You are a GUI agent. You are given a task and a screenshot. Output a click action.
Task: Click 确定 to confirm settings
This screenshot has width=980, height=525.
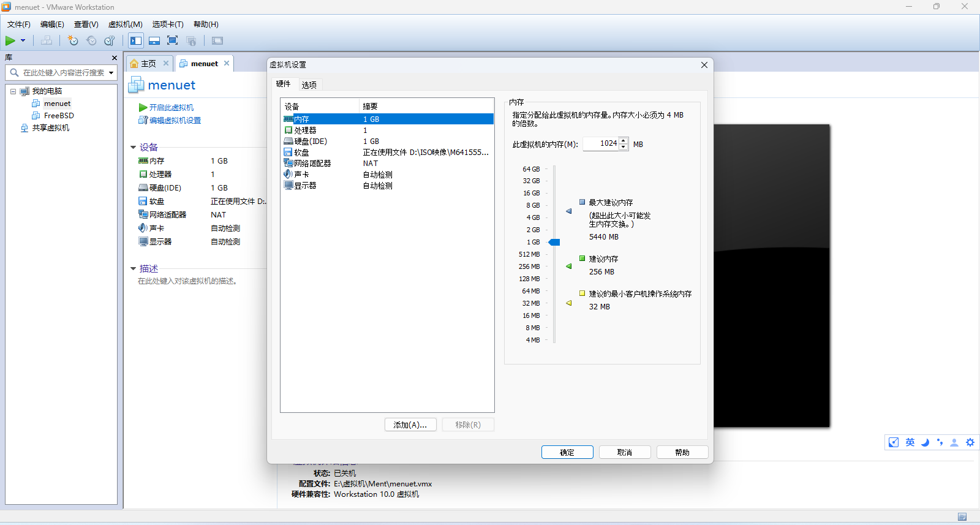[x=567, y=452]
